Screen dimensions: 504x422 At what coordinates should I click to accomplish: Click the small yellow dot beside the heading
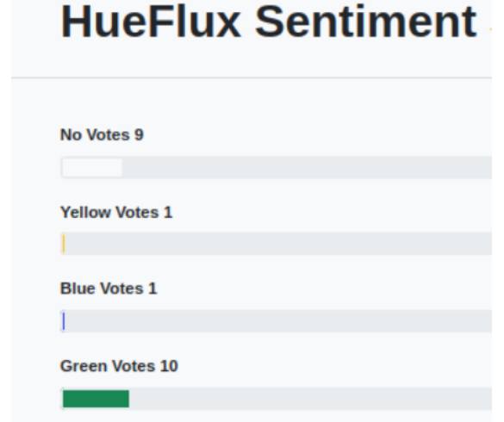click(490, 29)
